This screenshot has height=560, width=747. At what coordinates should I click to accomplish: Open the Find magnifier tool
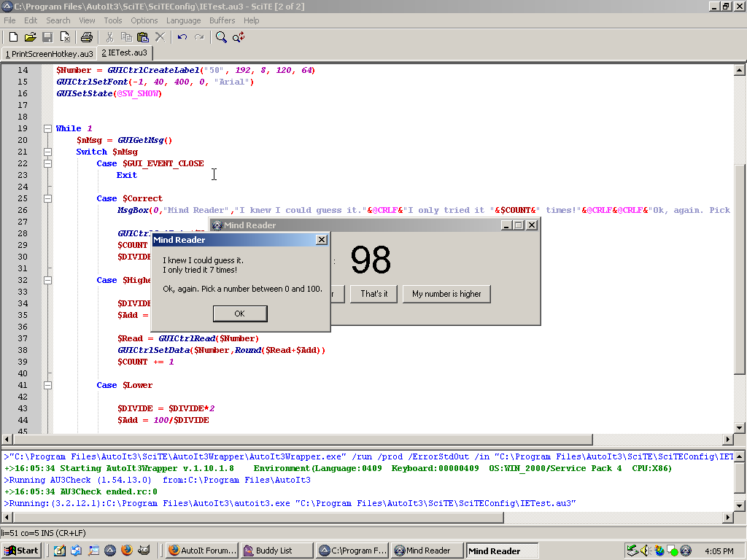click(x=221, y=37)
